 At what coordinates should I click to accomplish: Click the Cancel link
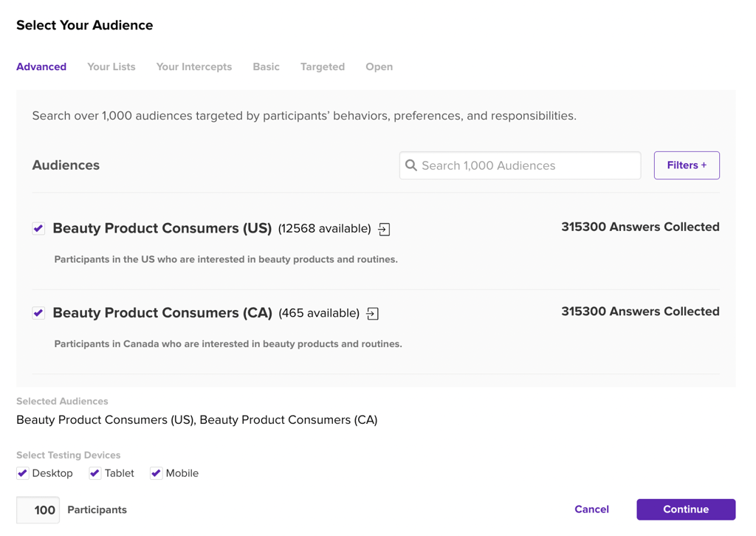pyautogui.click(x=591, y=509)
